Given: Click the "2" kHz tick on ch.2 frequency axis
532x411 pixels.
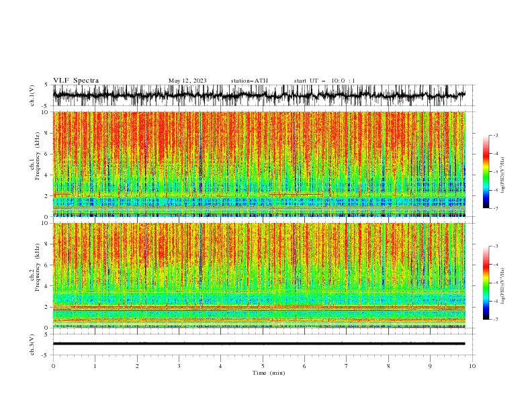Looking at the screenshot, I should pyautogui.click(x=47, y=307).
